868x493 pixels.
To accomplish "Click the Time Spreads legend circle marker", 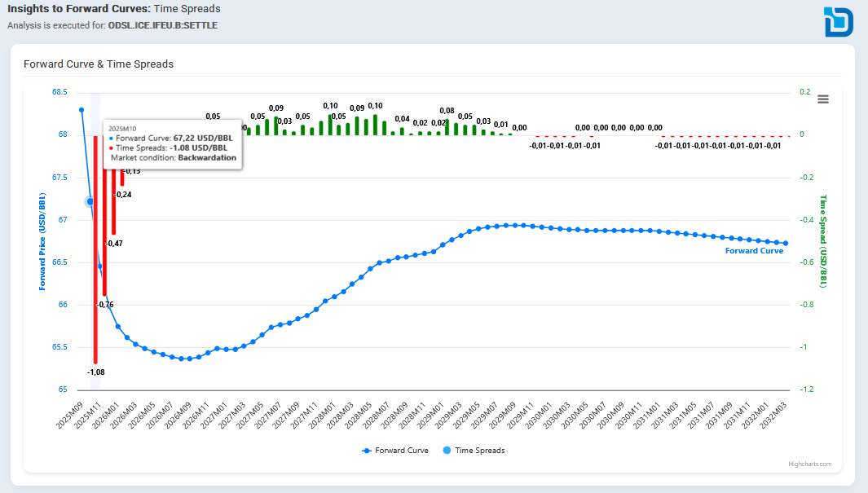I will click(447, 451).
